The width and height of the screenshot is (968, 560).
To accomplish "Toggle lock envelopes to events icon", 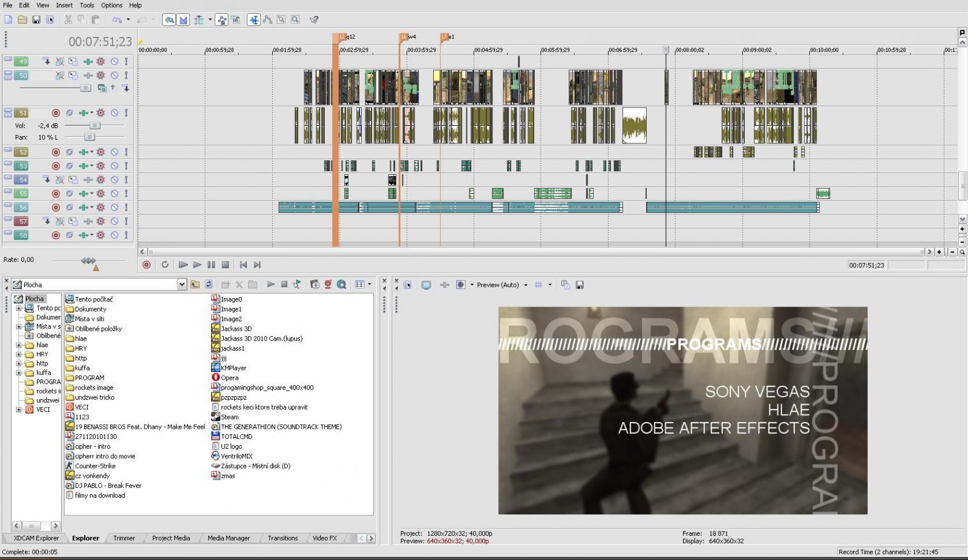I will [222, 20].
